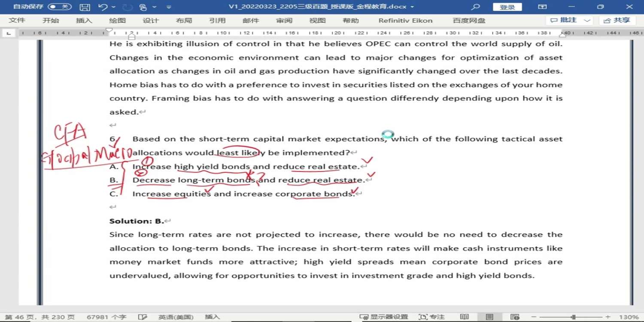Click answer option C 'Increase equities'
This screenshot has height=322, width=644.
point(172,194)
